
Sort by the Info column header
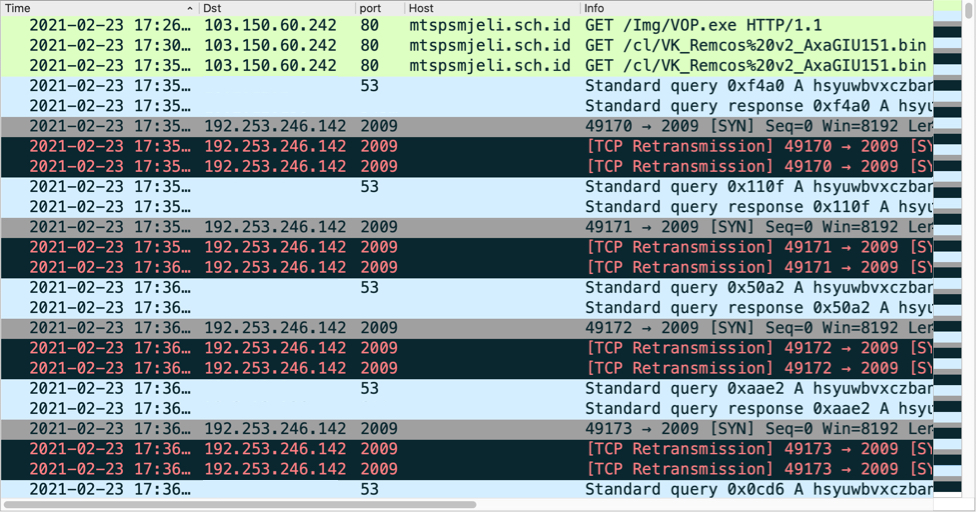pos(756,8)
